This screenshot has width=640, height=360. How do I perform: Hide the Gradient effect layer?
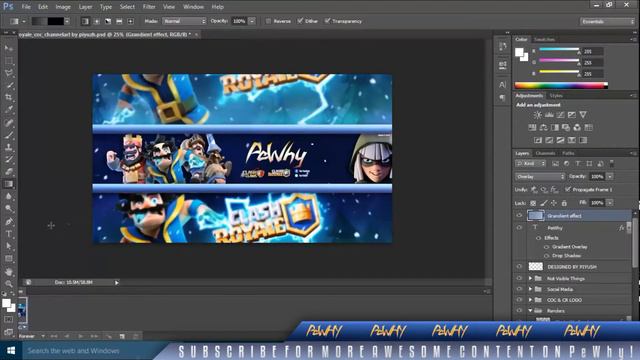pyautogui.click(x=519, y=216)
